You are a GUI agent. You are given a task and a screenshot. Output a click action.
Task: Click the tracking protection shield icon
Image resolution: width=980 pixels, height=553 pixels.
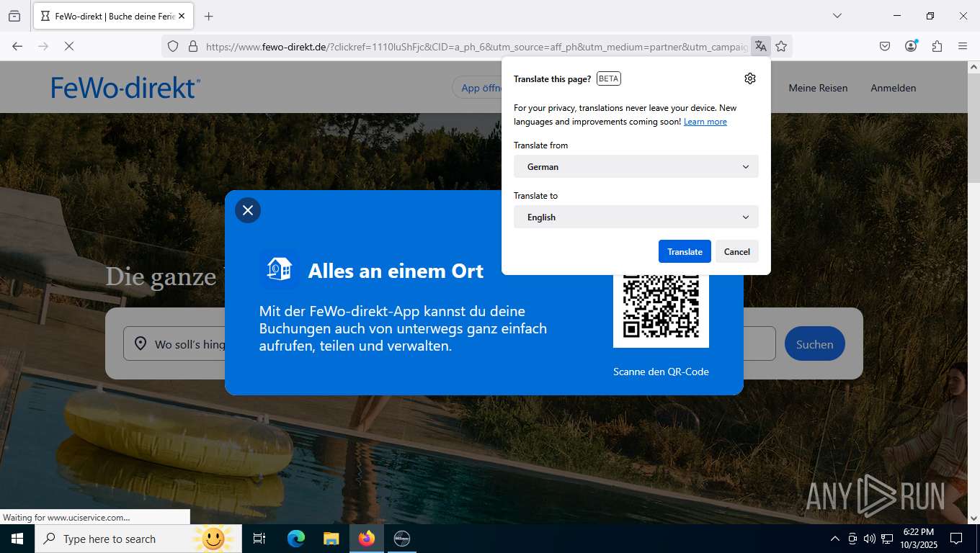click(x=173, y=46)
